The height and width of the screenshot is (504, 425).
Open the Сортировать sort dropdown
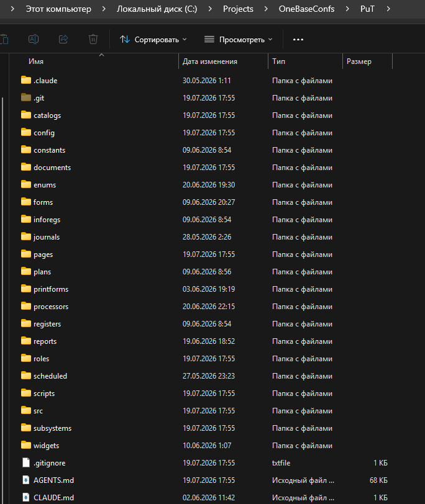(153, 40)
